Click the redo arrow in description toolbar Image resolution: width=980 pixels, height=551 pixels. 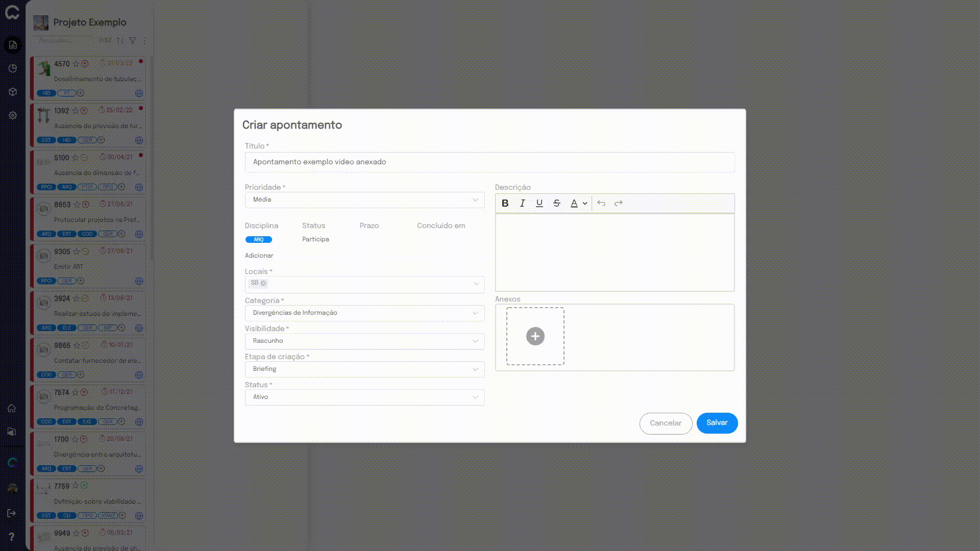pyautogui.click(x=619, y=203)
